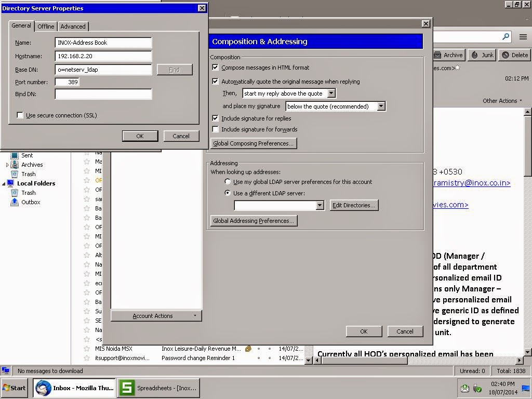Image resolution: width=532 pixels, height=399 pixels.
Task: Click the Bind DN input field
Action: click(103, 94)
